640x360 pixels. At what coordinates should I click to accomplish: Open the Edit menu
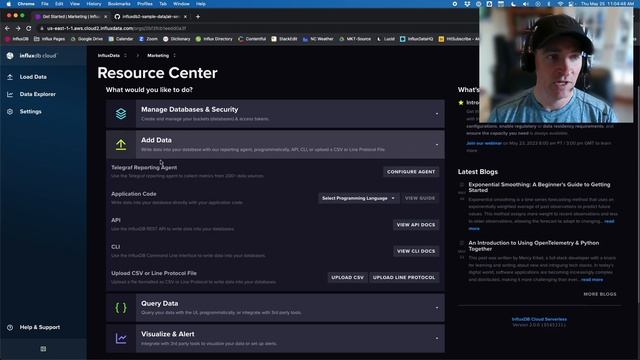click(x=59, y=4)
